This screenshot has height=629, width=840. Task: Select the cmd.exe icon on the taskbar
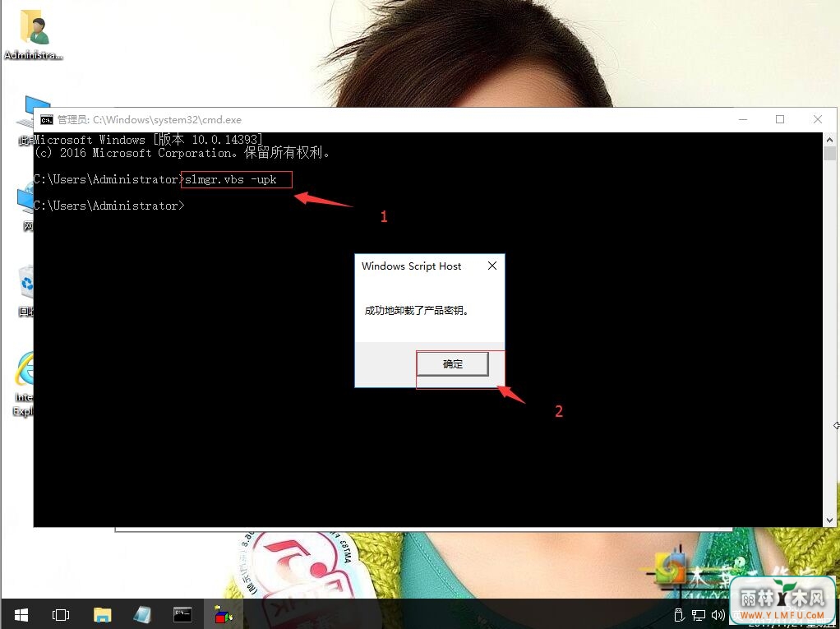coord(182,614)
